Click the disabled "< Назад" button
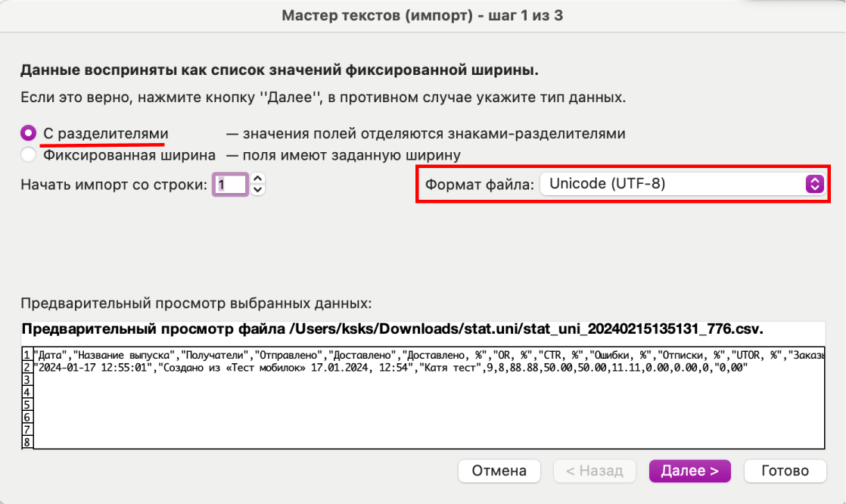The width and height of the screenshot is (846, 504). click(595, 471)
